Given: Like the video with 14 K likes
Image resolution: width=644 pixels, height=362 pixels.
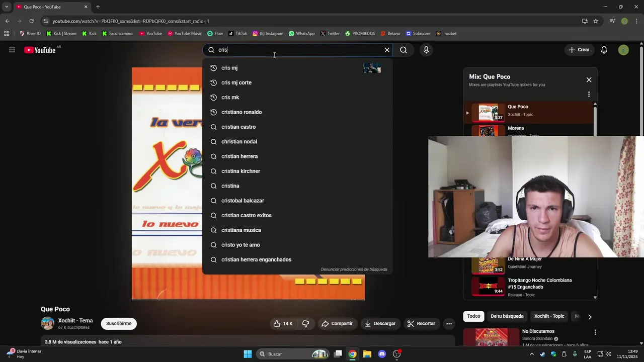Looking at the screenshot, I should tap(283, 324).
